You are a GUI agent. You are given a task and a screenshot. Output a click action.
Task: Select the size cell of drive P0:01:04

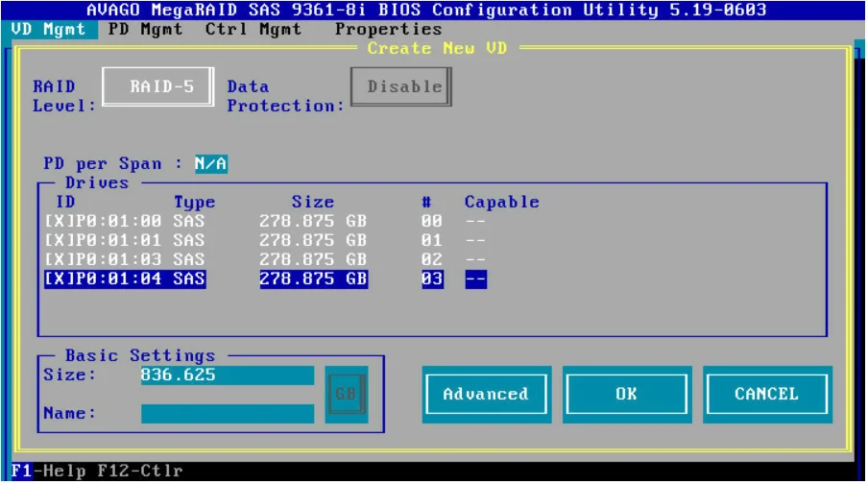(313, 279)
